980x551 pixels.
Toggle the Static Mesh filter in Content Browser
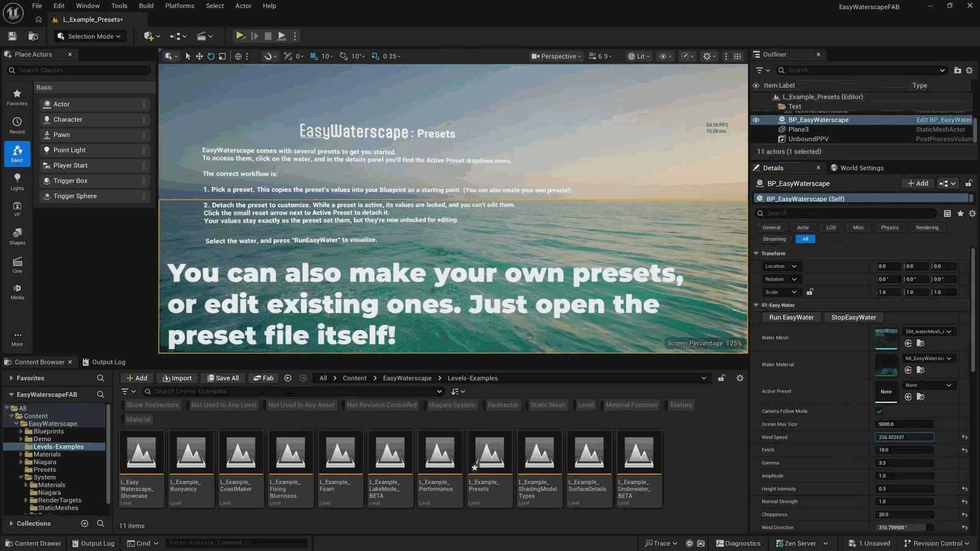548,405
